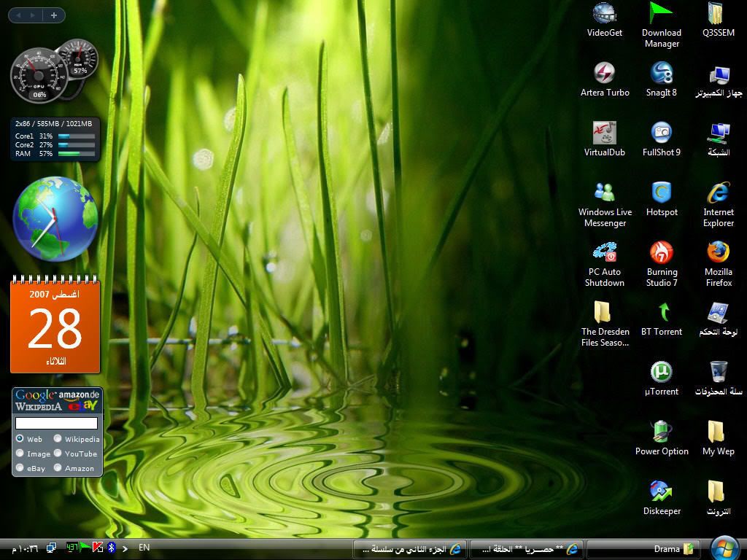Screen dimensions: 747x560
Task: Select the SnagIt 8 icon
Action: [661, 74]
